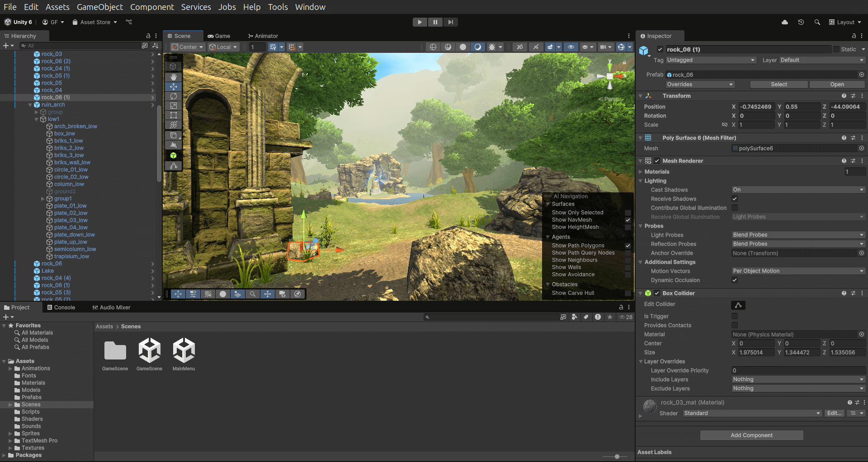Open the Component menu
This screenshot has height=462, width=868.
tap(152, 7)
